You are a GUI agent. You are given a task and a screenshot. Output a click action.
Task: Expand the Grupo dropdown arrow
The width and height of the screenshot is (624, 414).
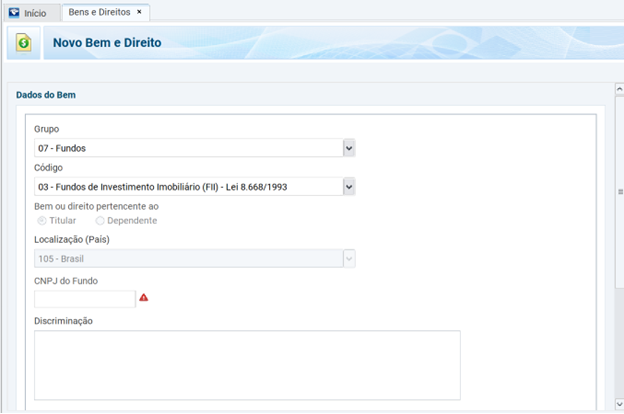[349, 148]
